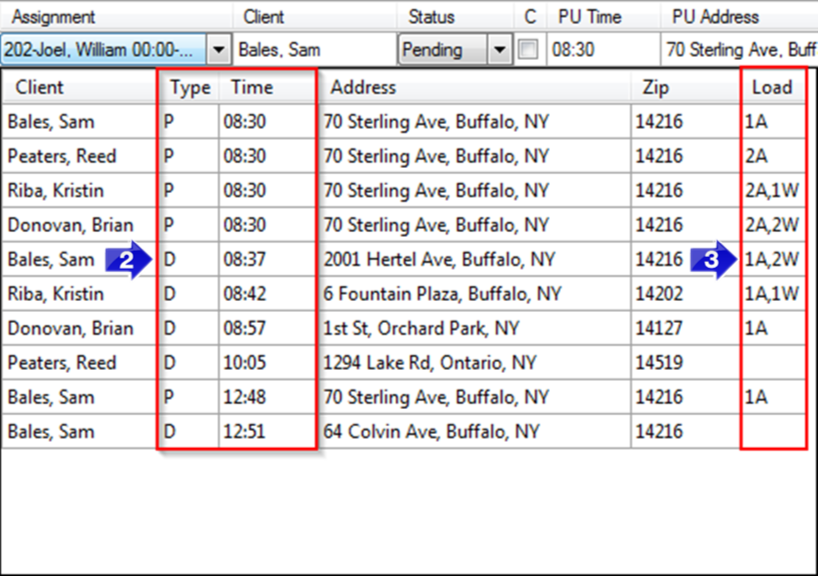This screenshot has width=818, height=576.
Task: Click the PU Time field showing 08:30
Action: 603,50
